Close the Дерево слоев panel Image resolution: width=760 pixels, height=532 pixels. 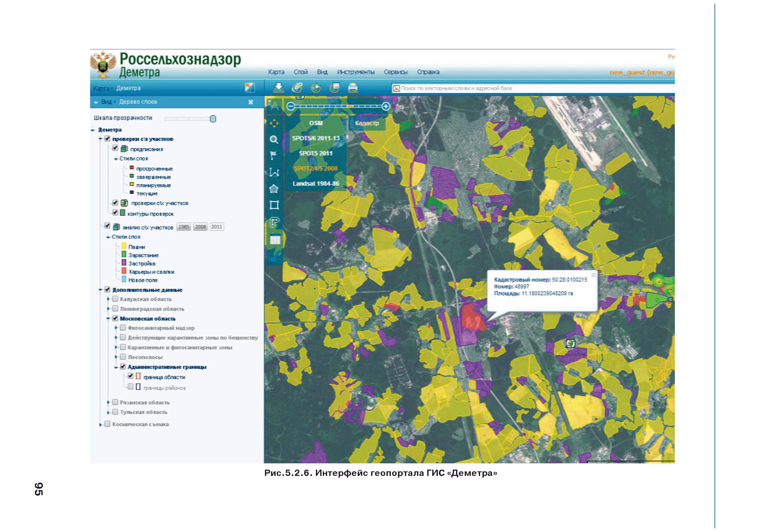[251, 102]
